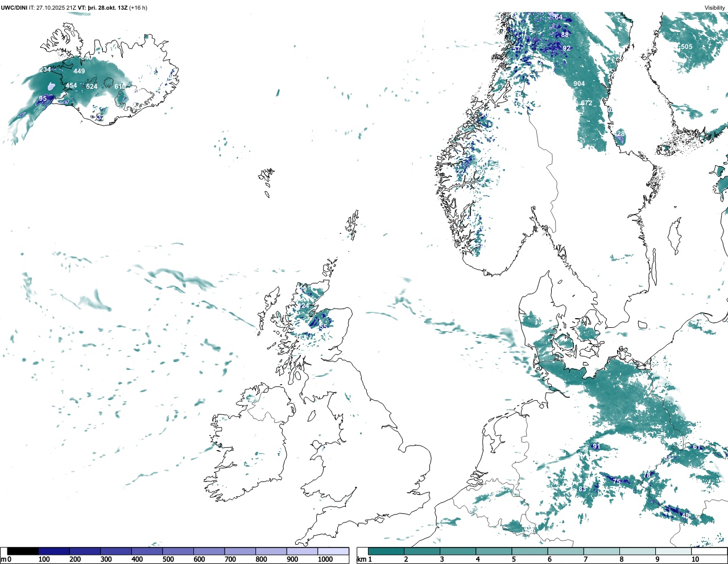The width and height of the screenshot is (728, 564).
Task: Click the '49' value at the southeast corner
Action: click(x=686, y=515)
